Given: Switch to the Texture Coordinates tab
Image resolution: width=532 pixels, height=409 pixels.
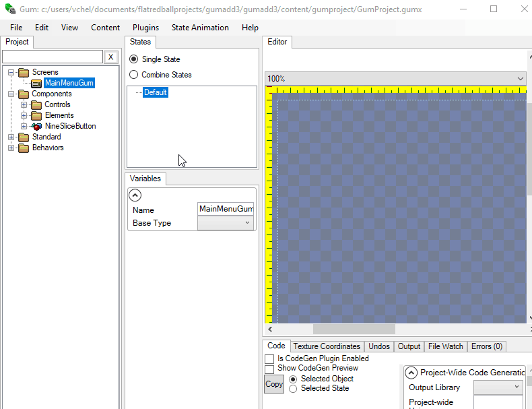Looking at the screenshot, I should tap(327, 346).
